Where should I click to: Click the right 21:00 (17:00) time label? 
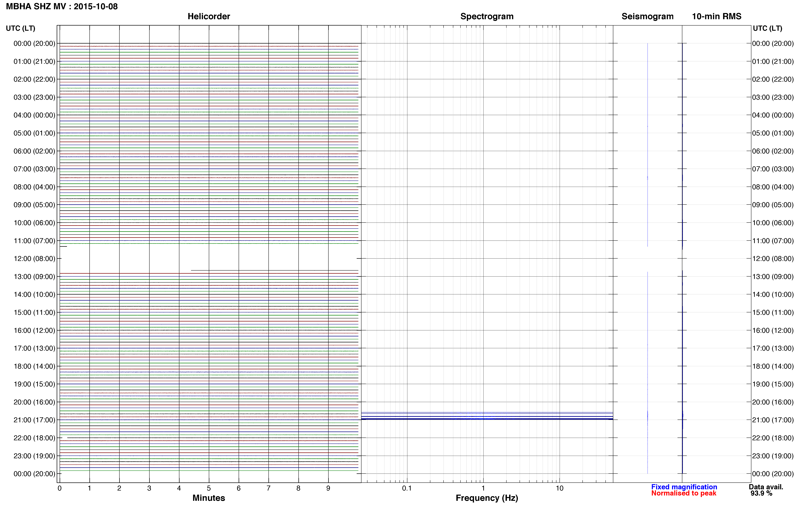click(773, 420)
